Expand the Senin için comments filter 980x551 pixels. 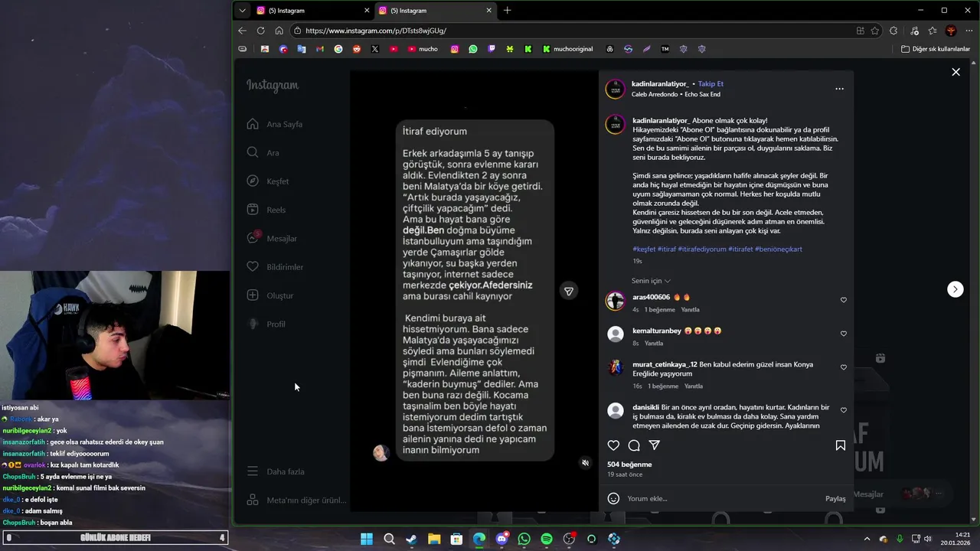pyautogui.click(x=651, y=281)
